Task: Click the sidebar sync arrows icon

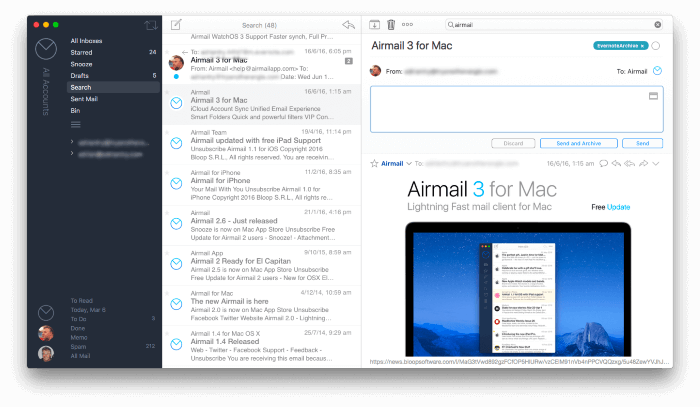Action: 151,25
